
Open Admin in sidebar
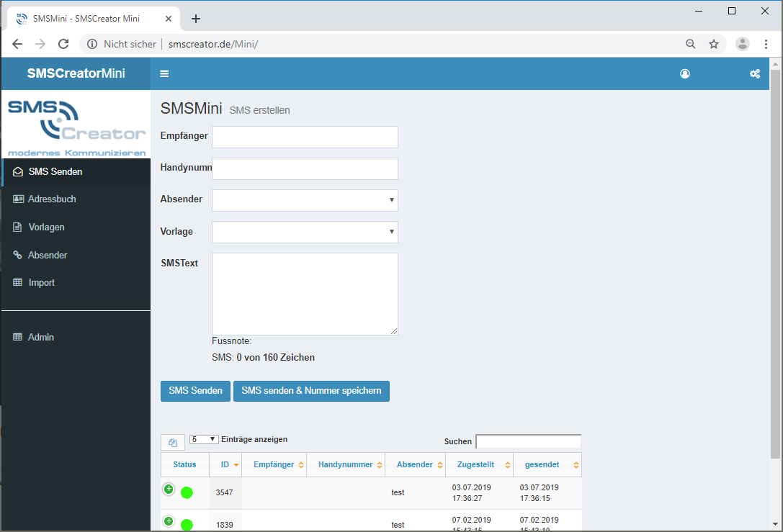point(76,338)
